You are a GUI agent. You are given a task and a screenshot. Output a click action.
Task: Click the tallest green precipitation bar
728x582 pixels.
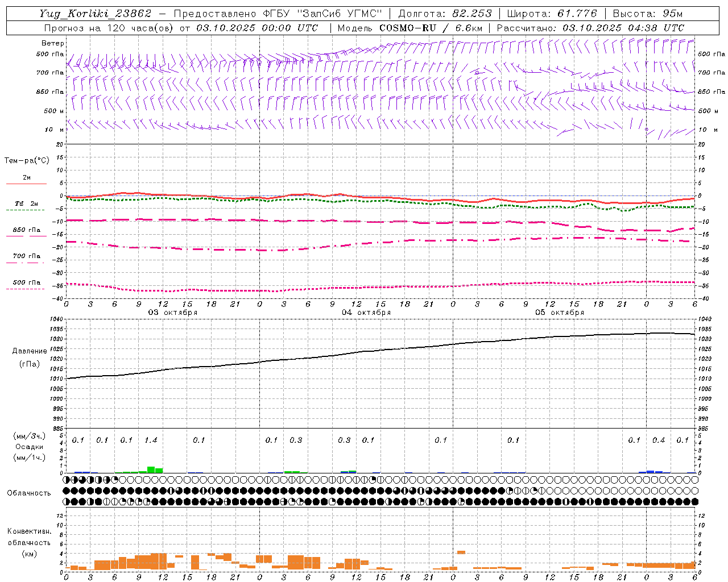click(151, 469)
